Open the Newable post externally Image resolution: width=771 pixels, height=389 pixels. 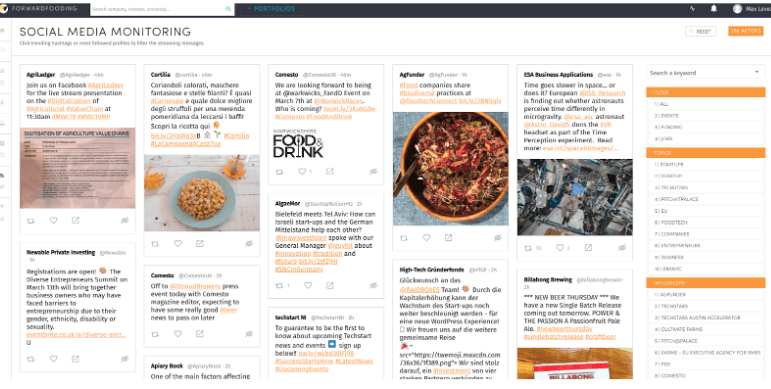click(75, 359)
